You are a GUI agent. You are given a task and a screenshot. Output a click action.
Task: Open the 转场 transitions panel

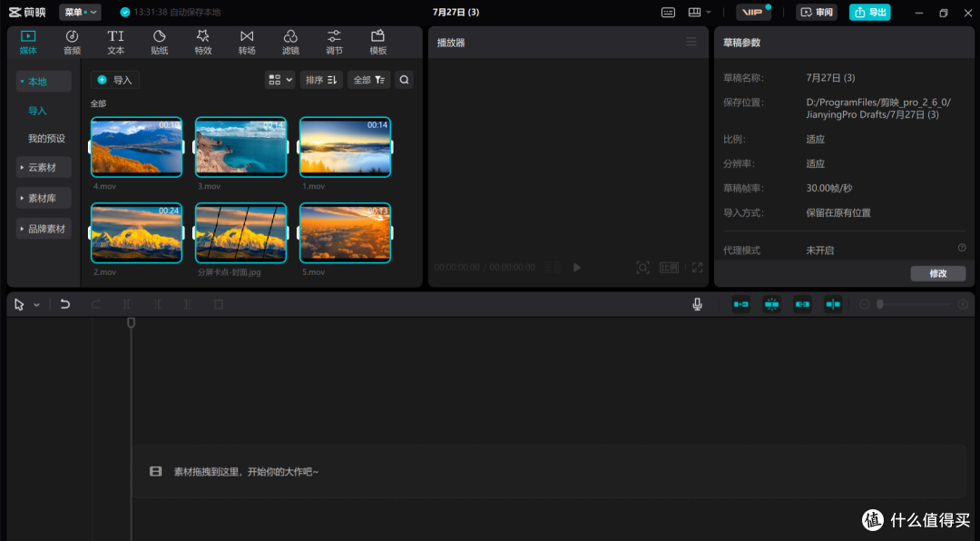coord(247,43)
